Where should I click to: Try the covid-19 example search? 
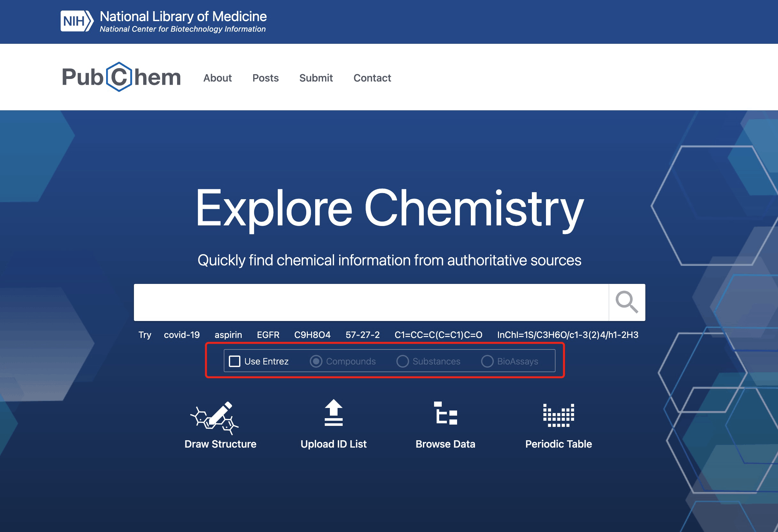tap(182, 335)
